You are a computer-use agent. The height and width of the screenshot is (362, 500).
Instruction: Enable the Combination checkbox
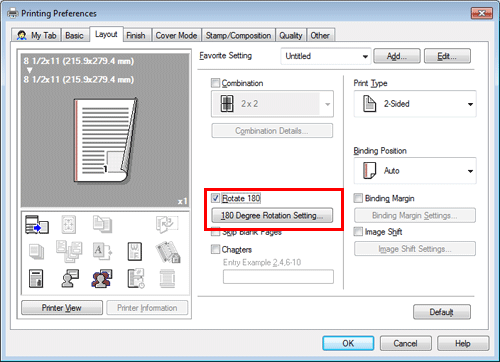click(216, 83)
